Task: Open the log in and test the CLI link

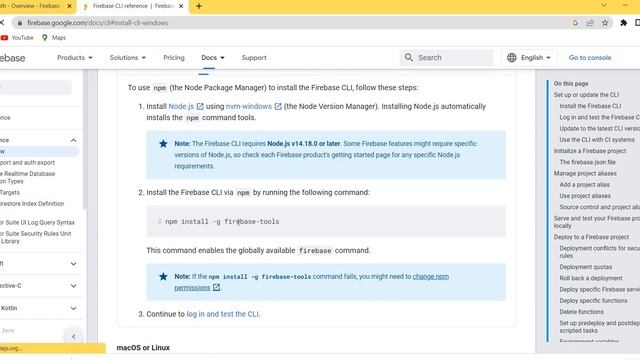Action: coord(222,314)
